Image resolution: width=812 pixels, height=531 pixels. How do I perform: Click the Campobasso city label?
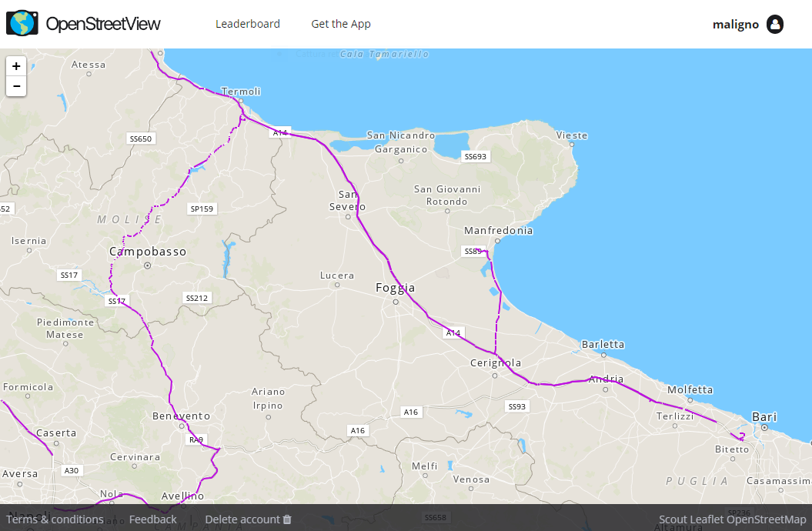point(148,252)
